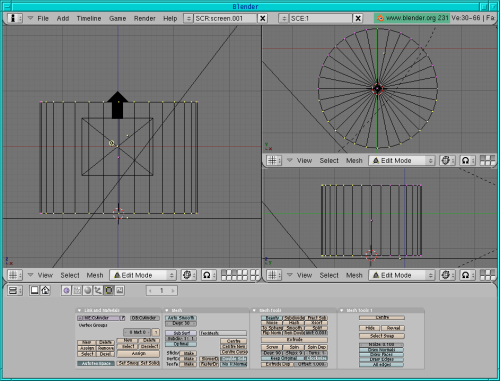The height and width of the screenshot is (381, 500).
Task: Click the Spin Dup button
Action: click(x=316, y=347)
